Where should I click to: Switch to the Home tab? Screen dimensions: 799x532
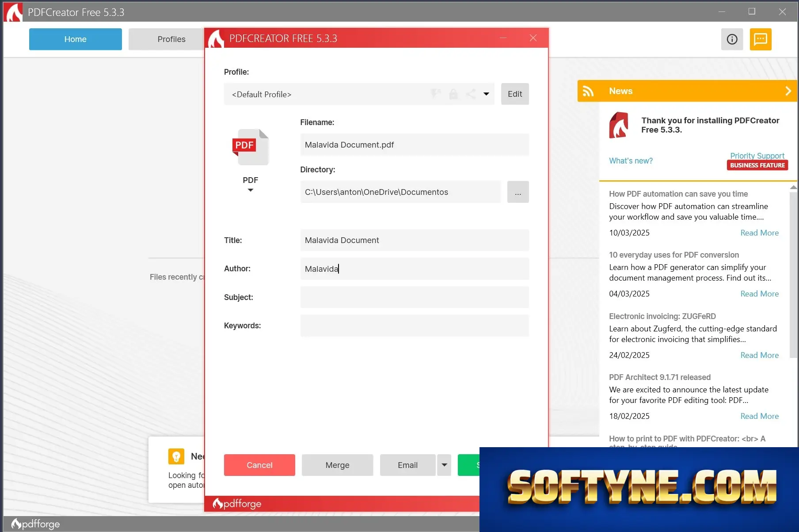(x=76, y=39)
